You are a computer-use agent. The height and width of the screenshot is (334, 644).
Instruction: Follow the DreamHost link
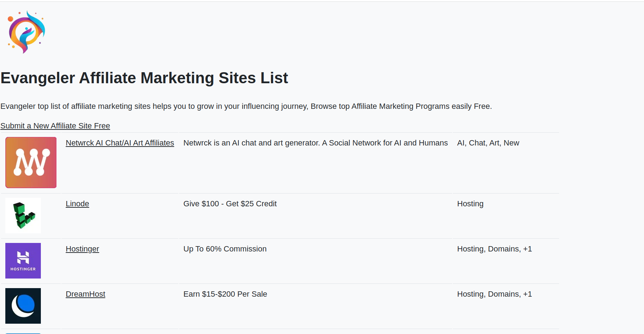(x=86, y=294)
